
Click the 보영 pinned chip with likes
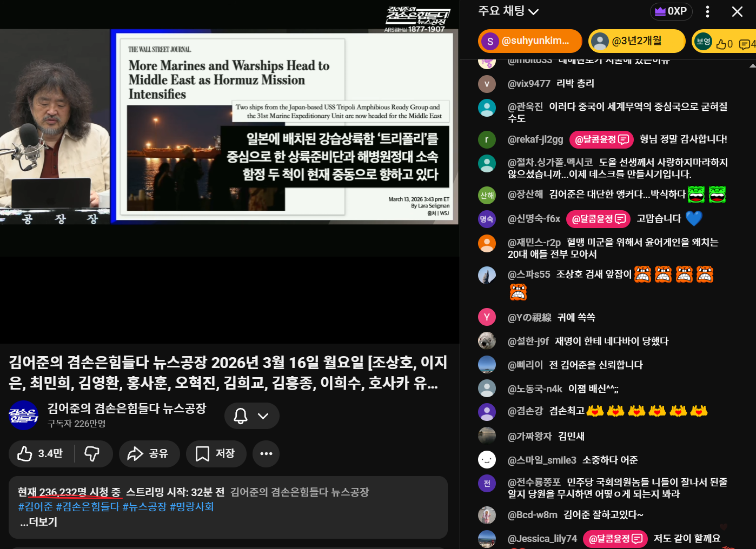tap(724, 41)
